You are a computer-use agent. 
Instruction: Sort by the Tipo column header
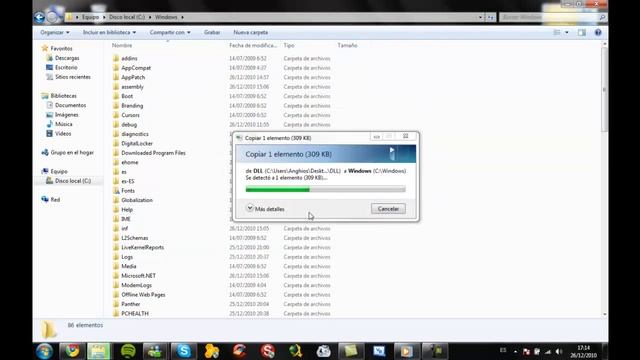coord(289,45)
